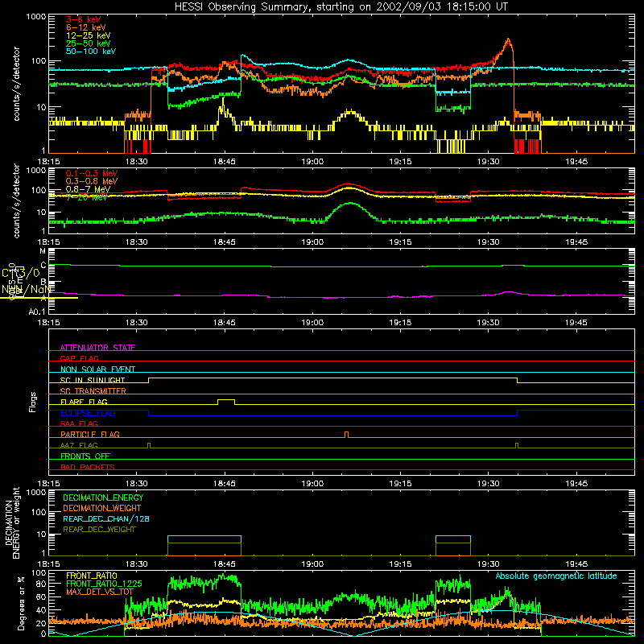Select the 0.8-7 MeV legend entry

point(89,189)
